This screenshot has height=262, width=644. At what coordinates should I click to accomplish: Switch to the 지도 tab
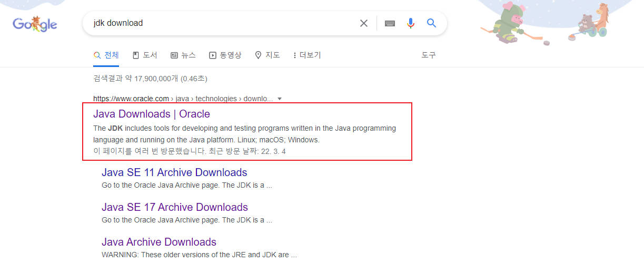(267, 55)
